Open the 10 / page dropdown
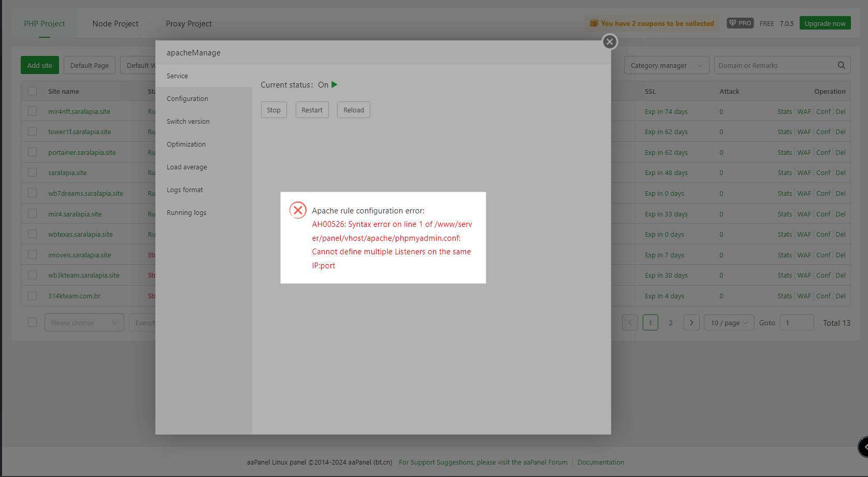 (x=729, y=323)
